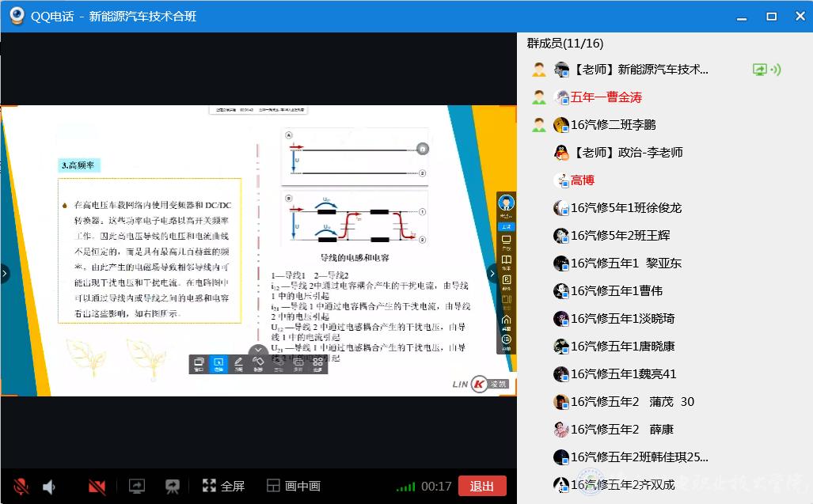The height and width of the screenshot is (504, 813).
Task: Expand the left side panel arrow
Action: pos(5,273)
